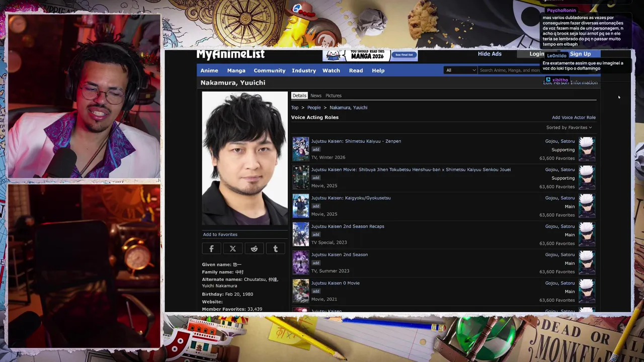Click add button under 2nd Season Recaps
This screenshot has width=644, height=362.
[x=316, y=234]
